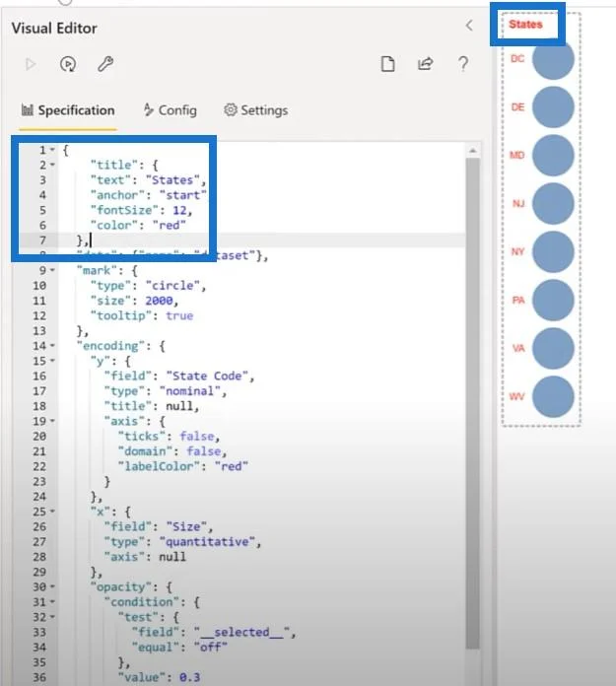
Task: Click the Apply changes play icon
Action: pyautogui.click(x=31, y=64)
